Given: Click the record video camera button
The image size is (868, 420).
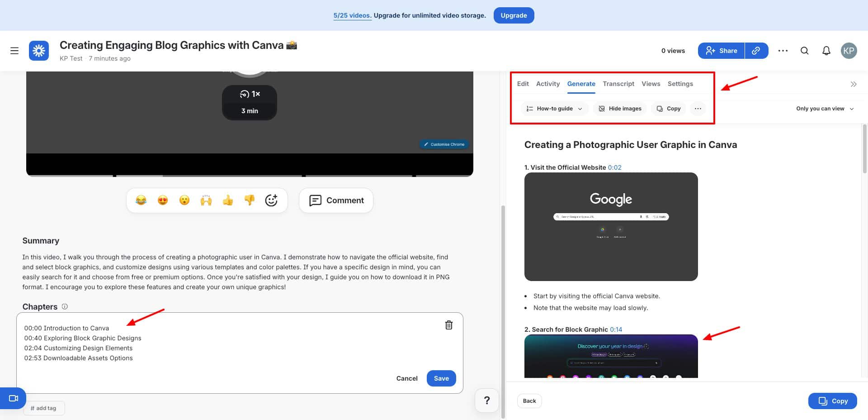Looking at the screenshot, I should click(14, 398).
